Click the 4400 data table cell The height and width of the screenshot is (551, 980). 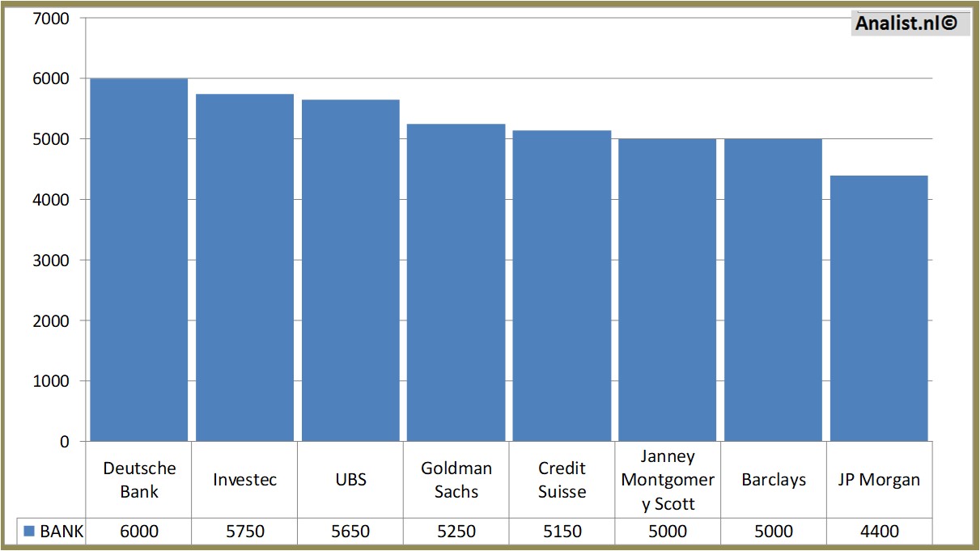point(879,532)
